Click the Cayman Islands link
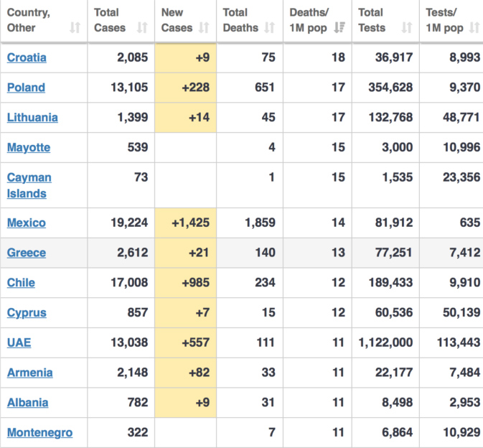 point(29,185)
